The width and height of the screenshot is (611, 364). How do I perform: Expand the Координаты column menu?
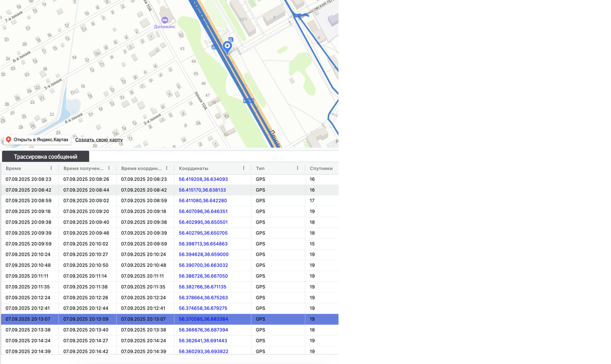(244, 168)
